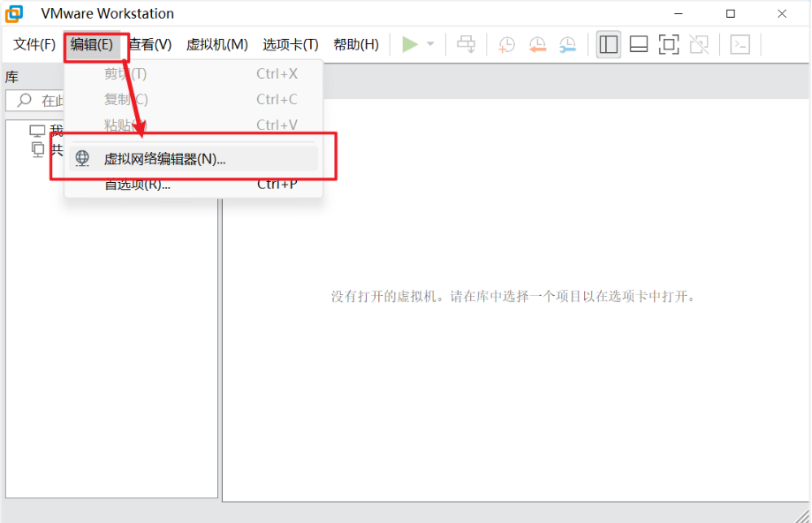Open the 编辑(E) menu
The width and height of the screenshot is (812, 523).
(92, 44)
